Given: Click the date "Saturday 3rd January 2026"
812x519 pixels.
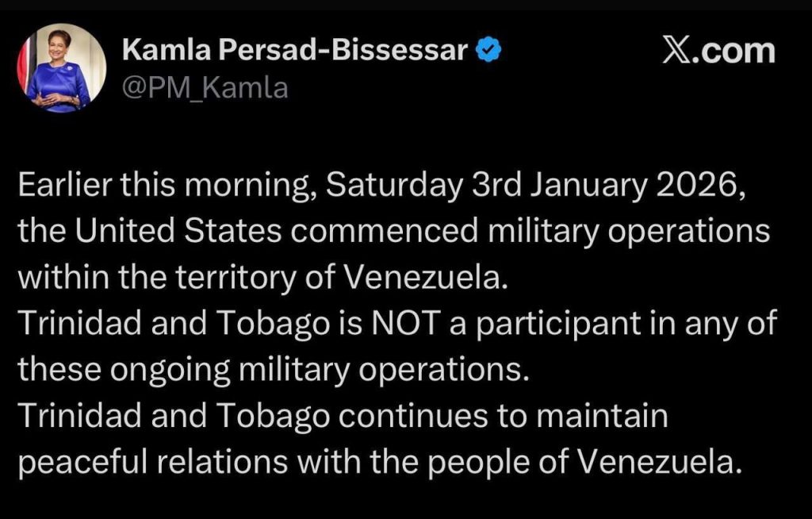Looking at the screenshot, I should point(535,190).
